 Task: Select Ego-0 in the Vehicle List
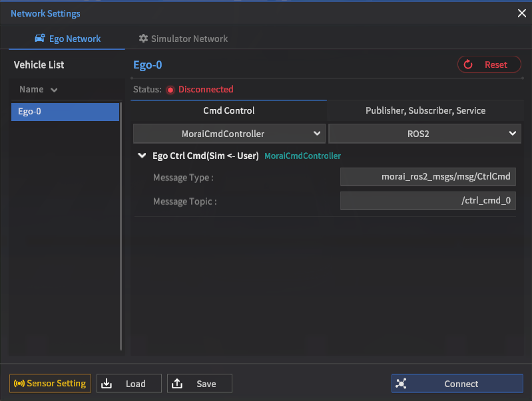click(x=65, y=112)
